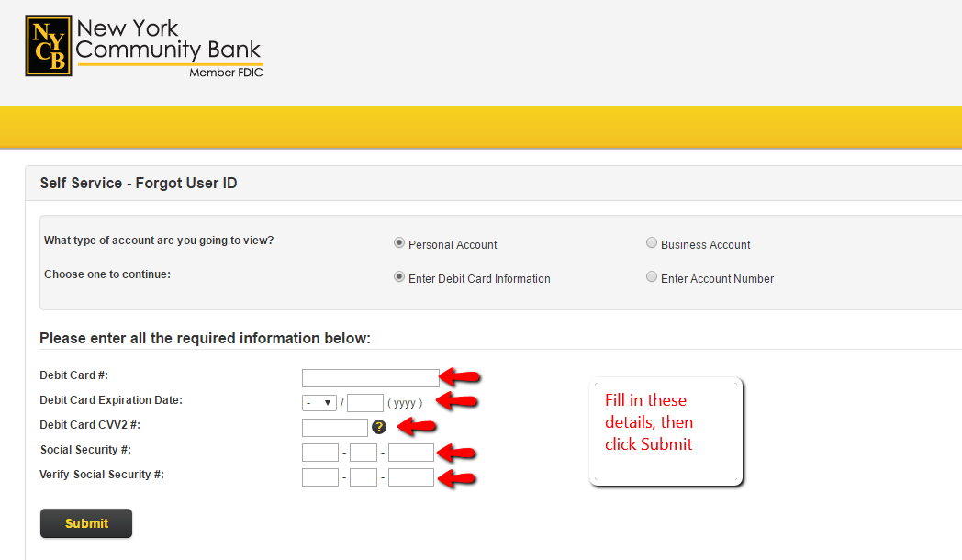Screen dimensions: 962x560
Task: Click the yellow tooltip note box
Action: [x=666, y=431]
